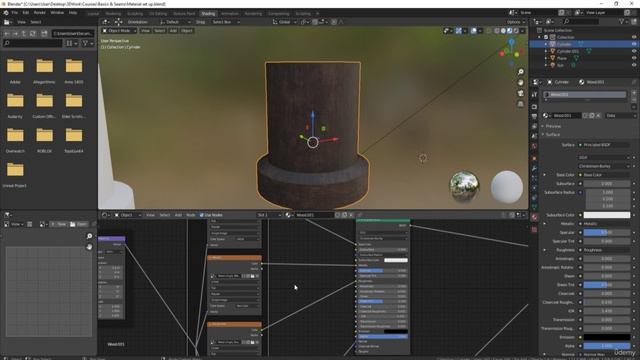Open the Window menu
640x360 pixels.
point(57,13)
